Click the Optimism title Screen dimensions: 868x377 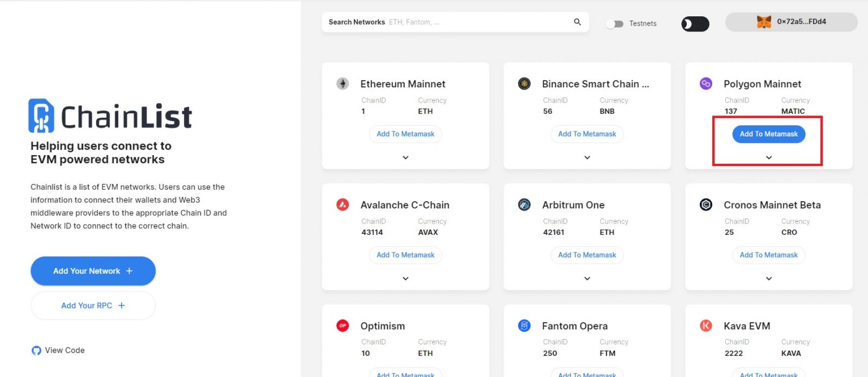pyautogui.click(x=382, y=326)
